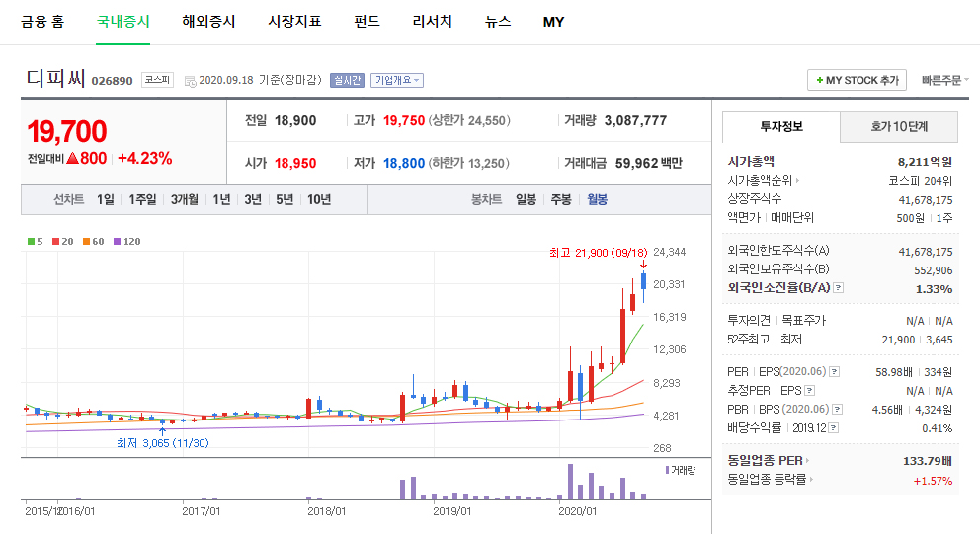Click the MY STOCK 추가 button
This screenshot has width=980, height=534.
coord(857,80)
